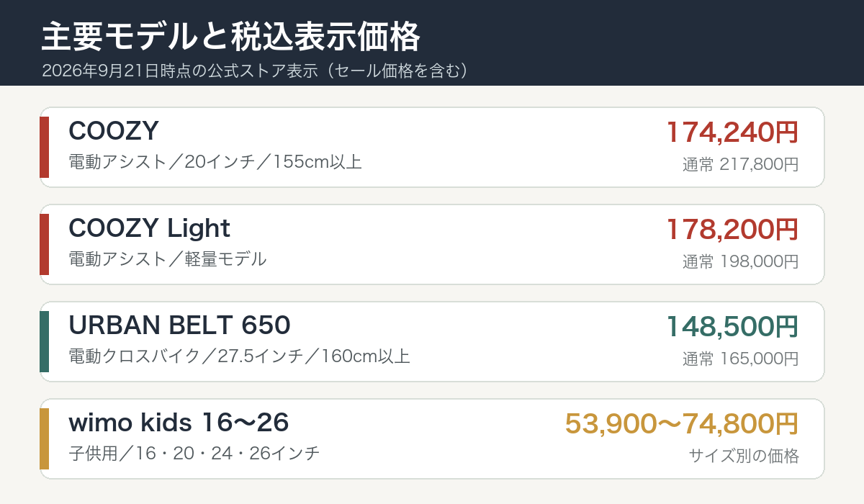The image size is (864, 504).
Task: Click the 主要モデルと税込表示価格 heading
Action: (231, 37)
